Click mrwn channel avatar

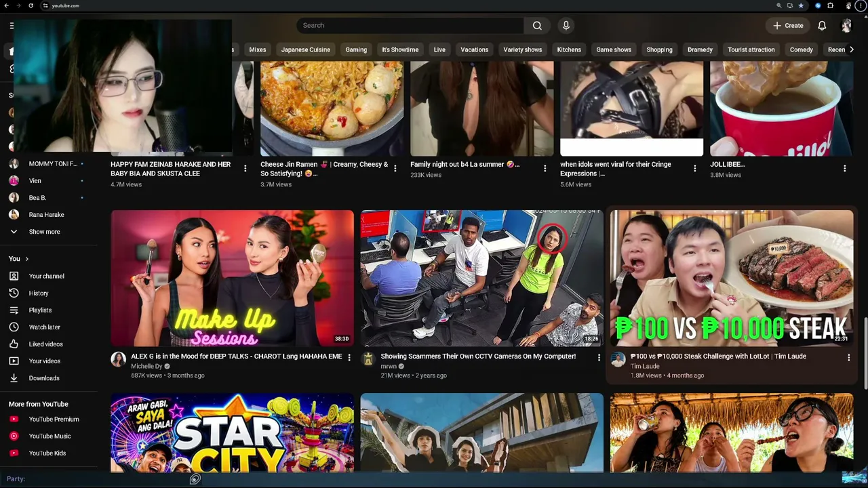(x=368, y=359)
